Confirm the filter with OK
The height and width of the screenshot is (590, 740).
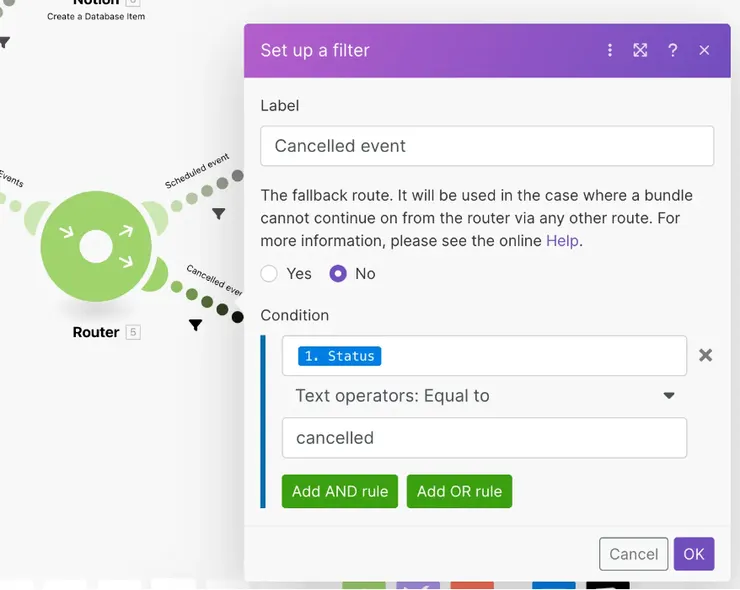694,554
